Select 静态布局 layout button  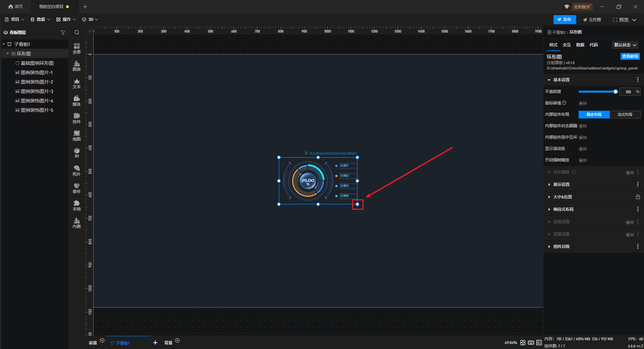tap(594, 115)
